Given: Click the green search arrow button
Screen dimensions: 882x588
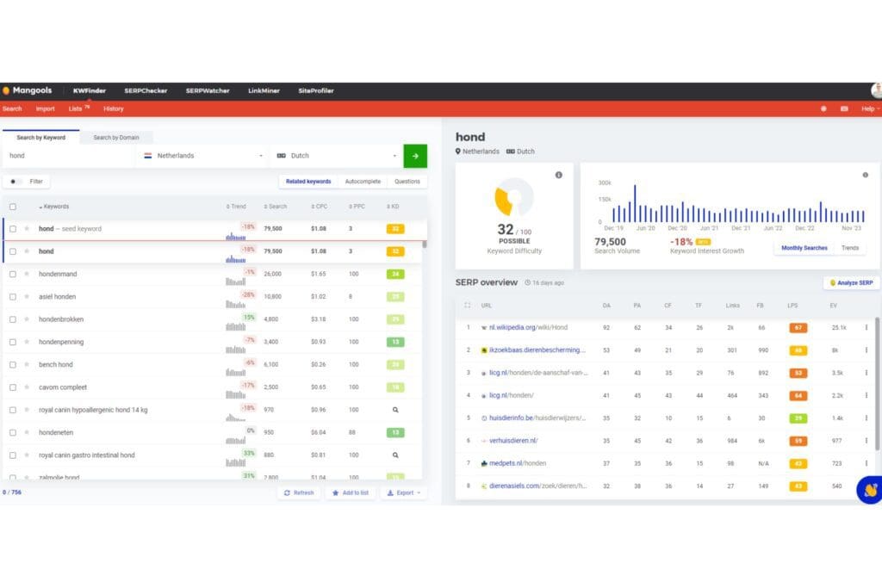Looking at the screenshot, I should pos(415,156).
